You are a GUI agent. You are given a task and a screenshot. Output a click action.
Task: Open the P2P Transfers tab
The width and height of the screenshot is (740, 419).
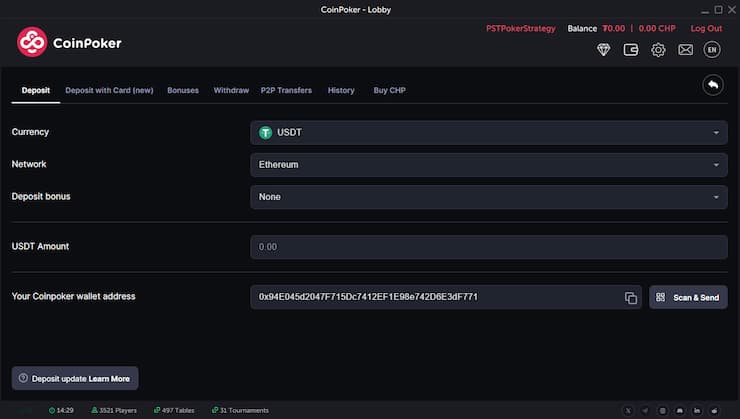[x=286, y=90]
